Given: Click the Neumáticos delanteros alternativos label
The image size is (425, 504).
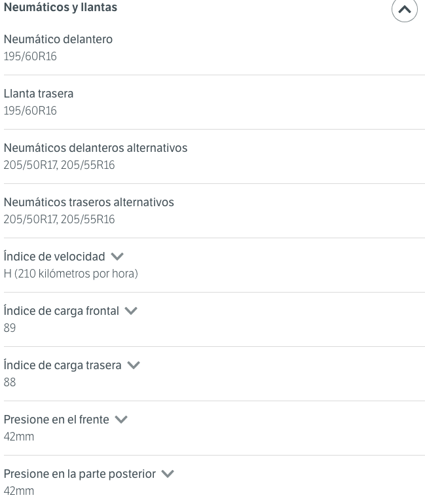Looking at the screenshot, I should point(96,148).
